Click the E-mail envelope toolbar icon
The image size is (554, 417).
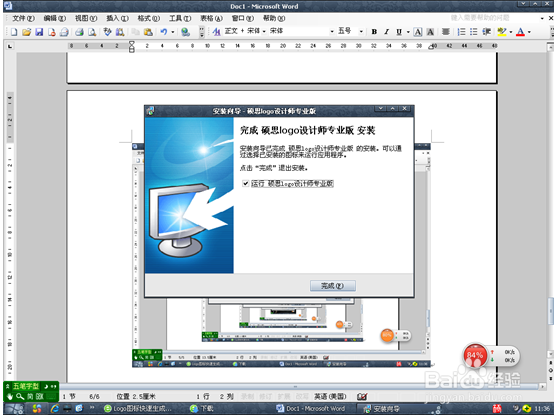tap(64, 32)
